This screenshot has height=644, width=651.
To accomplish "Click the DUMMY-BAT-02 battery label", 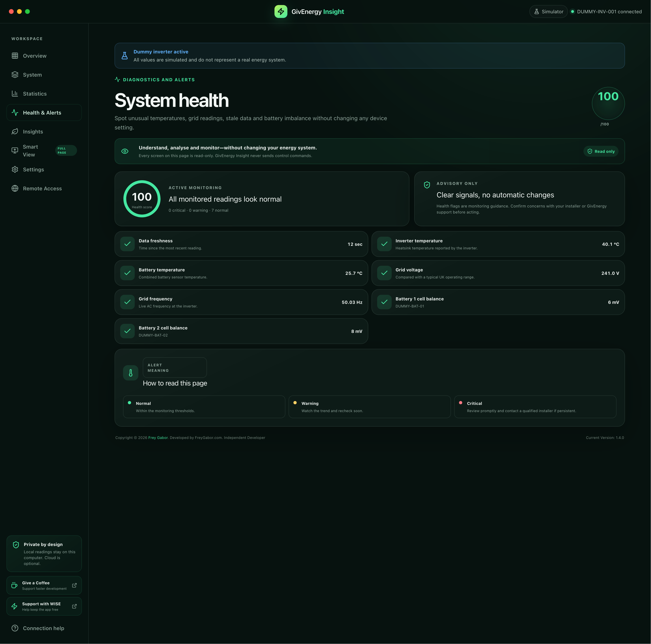I will (x=153, y=335).
